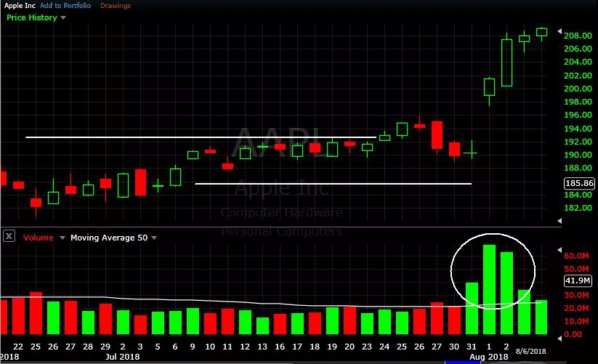Viewport: 598px width, 364px height.
Task: Select the green volume bar for July 31
Action: [x=472, y=308]
